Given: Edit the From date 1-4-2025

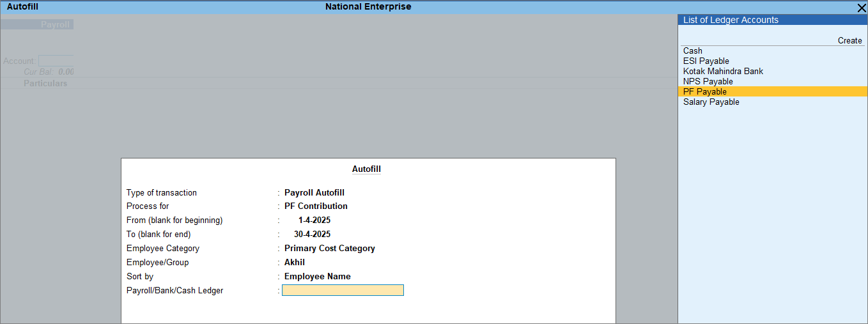Looking at the screenshot, I should click(314, 220).
